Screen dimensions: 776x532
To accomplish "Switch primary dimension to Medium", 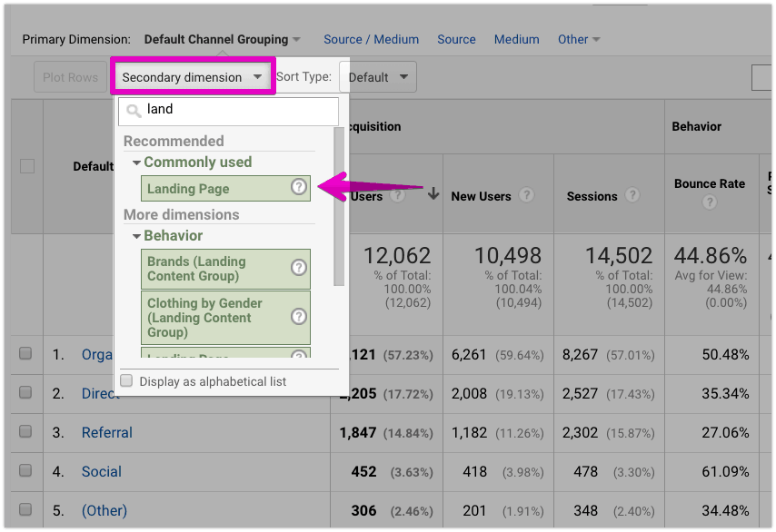I will click(x=517, y=39).
